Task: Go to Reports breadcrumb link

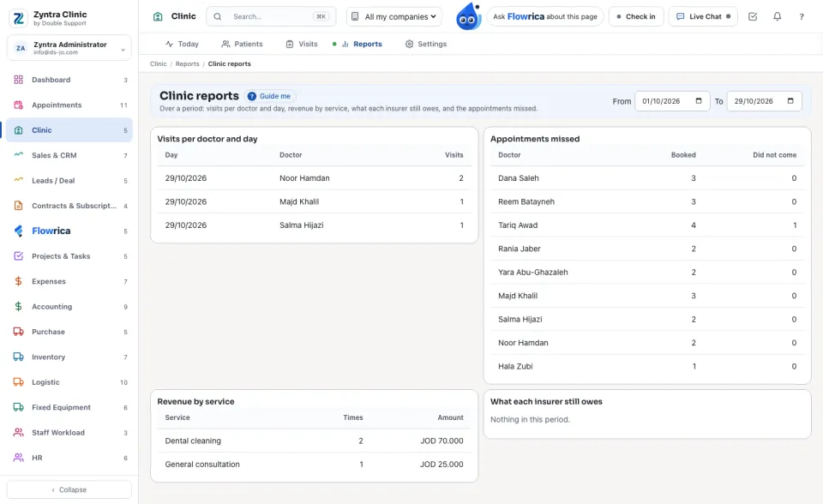Action: [188, 64]
